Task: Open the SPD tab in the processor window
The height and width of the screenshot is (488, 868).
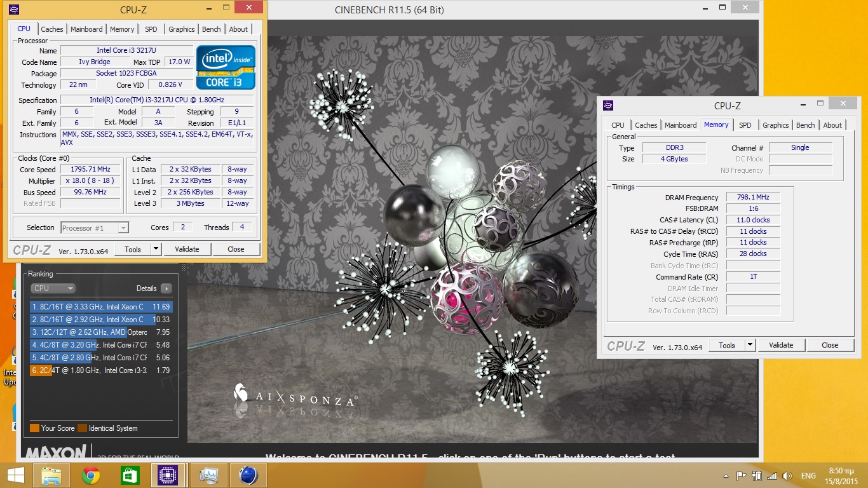Action: [x=151, y=29]
